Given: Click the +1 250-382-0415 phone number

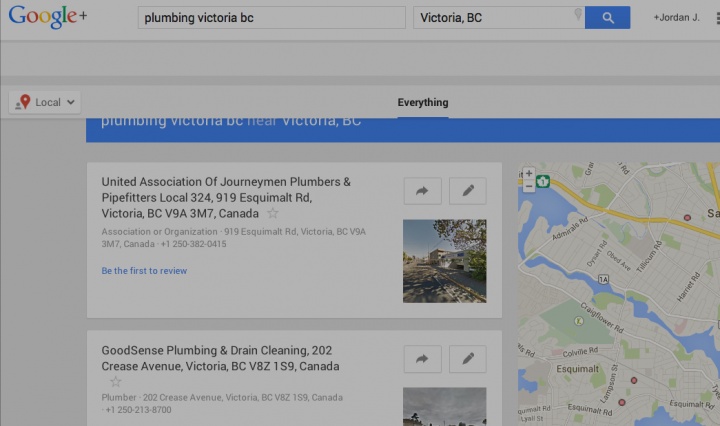Looking at the screenshot, I should coord(193,244).
